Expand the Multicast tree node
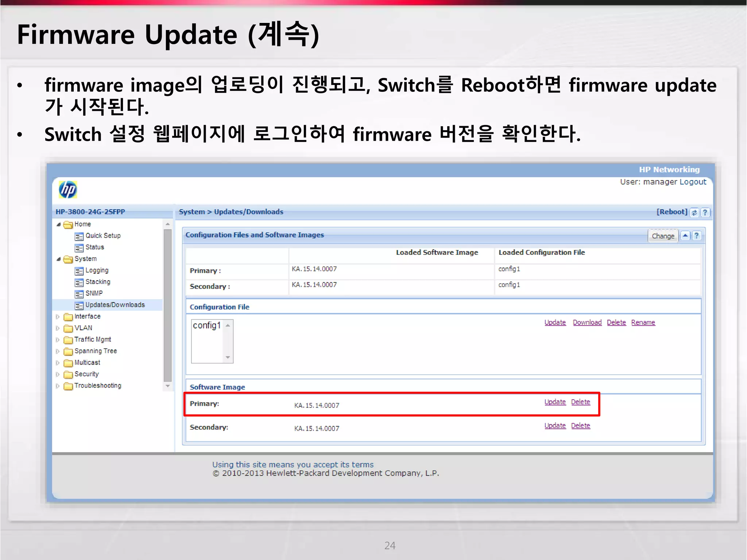 [x=58, y=363]
